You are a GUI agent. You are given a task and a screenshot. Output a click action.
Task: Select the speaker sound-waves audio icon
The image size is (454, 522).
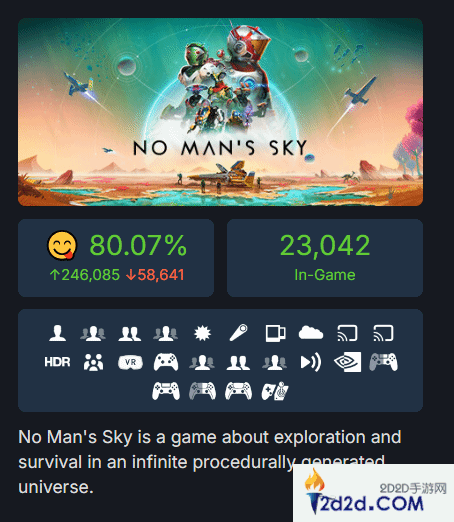click(x=311, y=362)
